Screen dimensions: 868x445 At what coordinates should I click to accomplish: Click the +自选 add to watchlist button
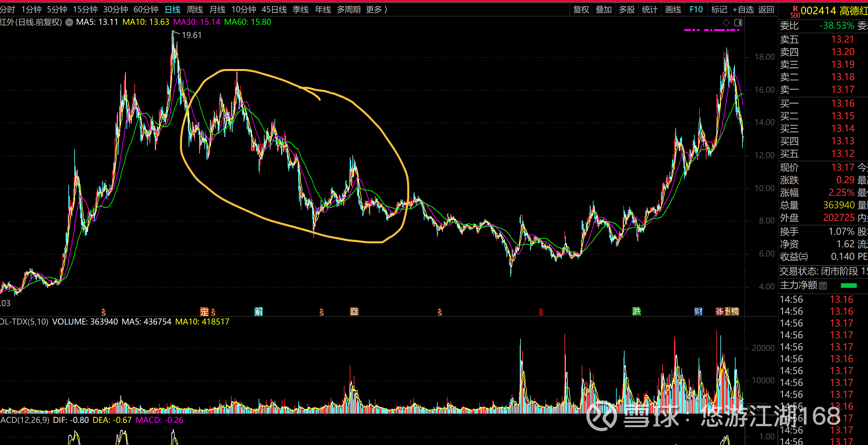[743, 10]
